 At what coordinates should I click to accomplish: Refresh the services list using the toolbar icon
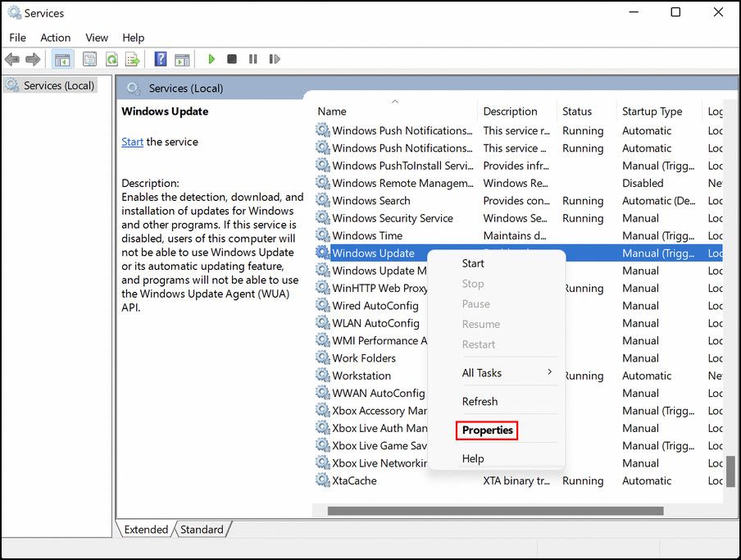pos(111,58)
